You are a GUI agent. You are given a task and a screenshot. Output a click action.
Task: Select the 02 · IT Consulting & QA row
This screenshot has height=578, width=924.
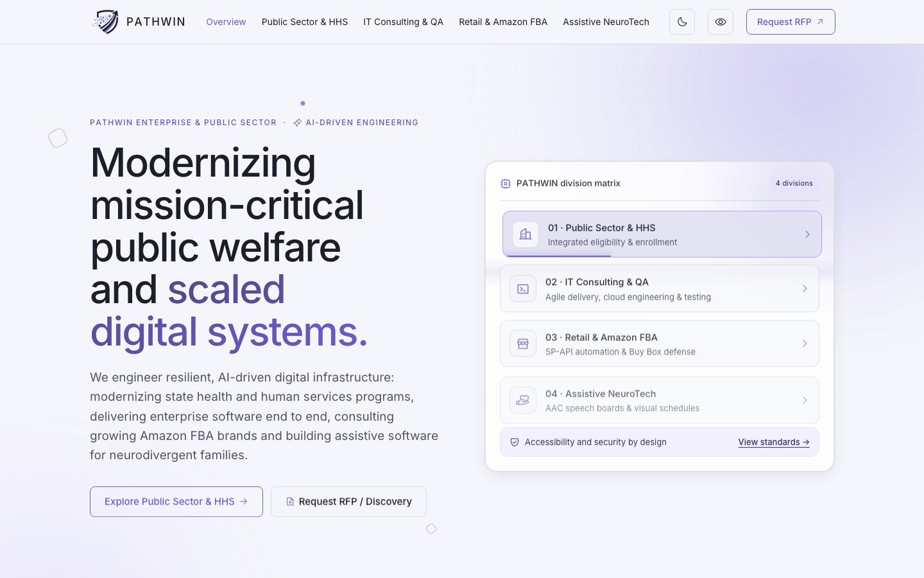(660, 289)
